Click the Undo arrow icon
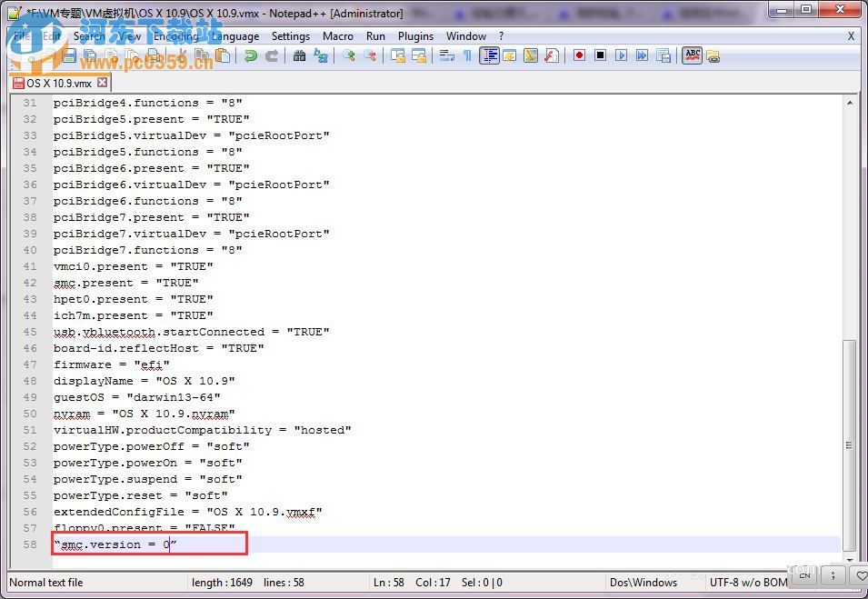The width and height of the screenshot is (868, 599). (x=251, y=56)
